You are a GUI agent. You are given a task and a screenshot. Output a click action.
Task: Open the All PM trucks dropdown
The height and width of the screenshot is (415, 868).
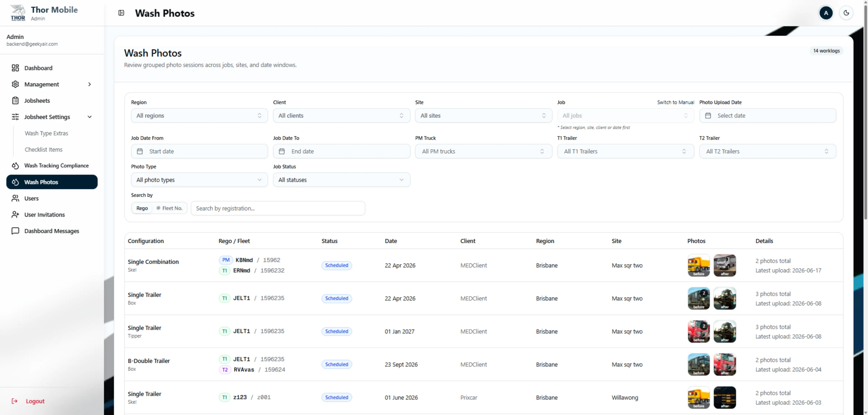pyautogui.click(x=483, y=151)
